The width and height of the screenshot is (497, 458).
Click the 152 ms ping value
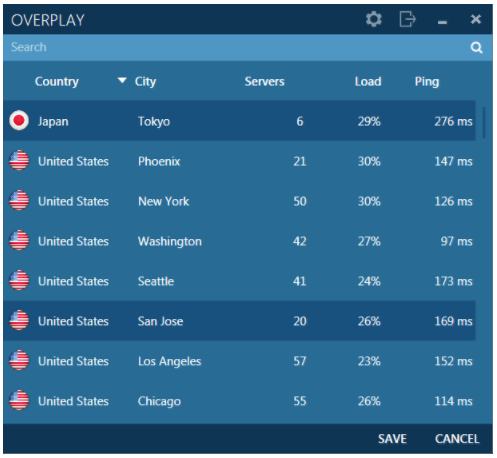[x=453, y=362]
